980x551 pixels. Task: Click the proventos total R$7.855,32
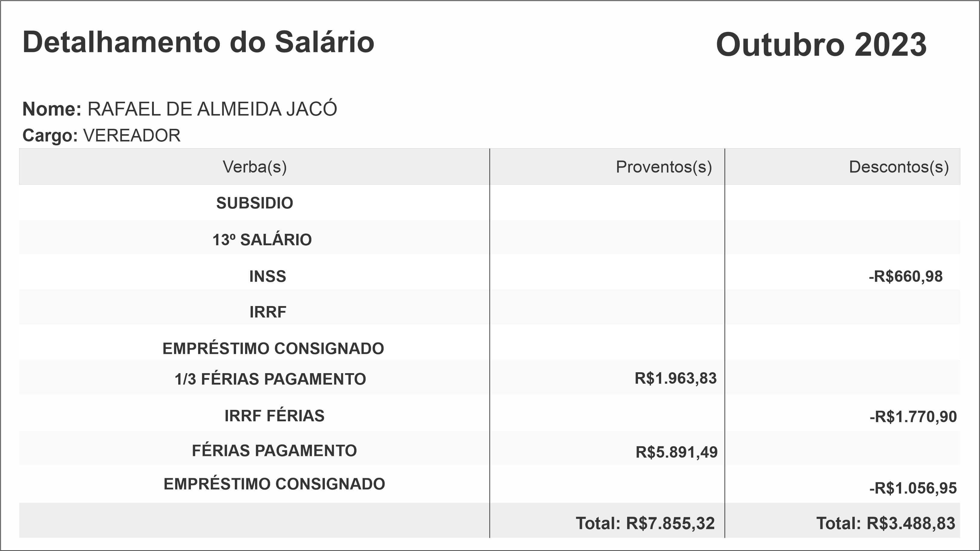coord(645,523)
